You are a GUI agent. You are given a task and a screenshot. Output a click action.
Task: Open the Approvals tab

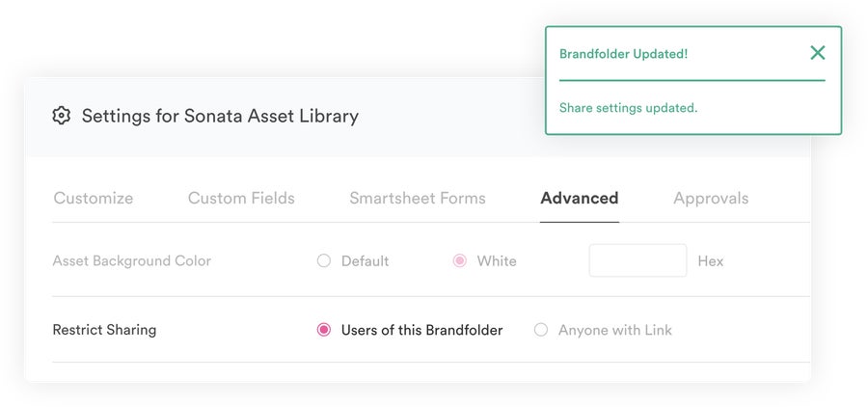click(711, 199)
